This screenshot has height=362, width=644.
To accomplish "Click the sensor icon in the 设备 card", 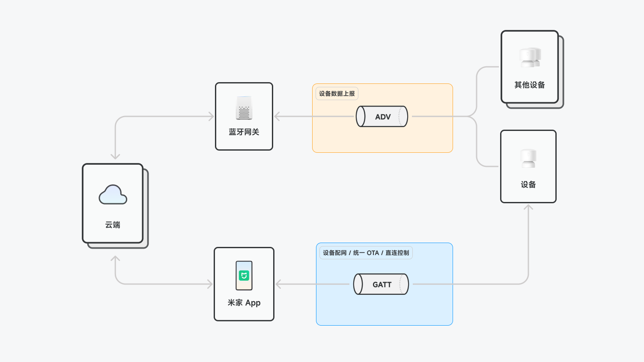I will [528, 158].
